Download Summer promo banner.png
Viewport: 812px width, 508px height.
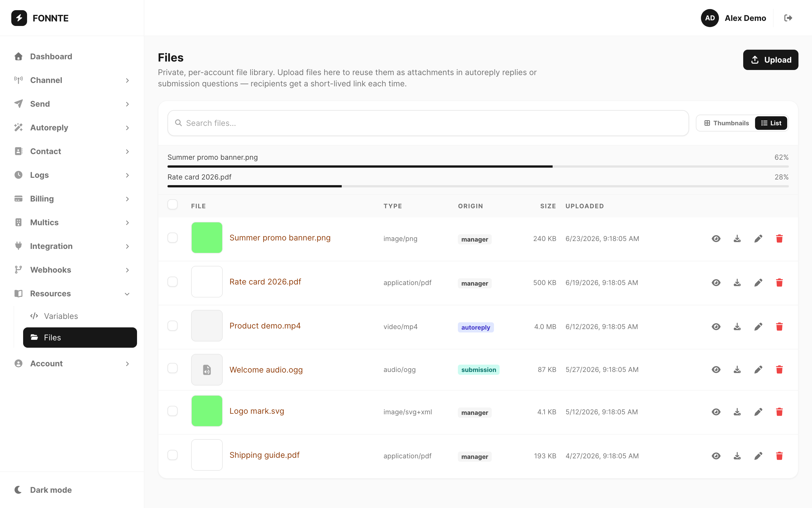[737, 238]
